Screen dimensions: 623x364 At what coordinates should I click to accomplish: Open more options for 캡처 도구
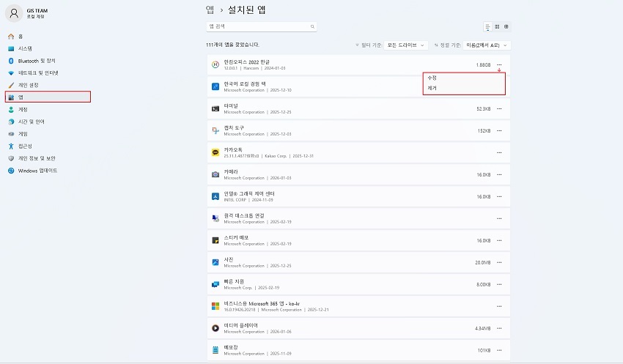(x=499, y=130)
